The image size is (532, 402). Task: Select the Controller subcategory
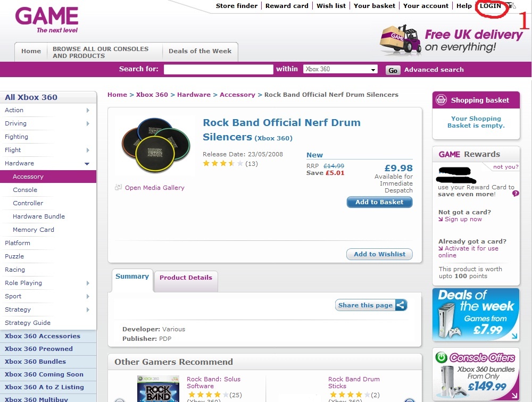tap(28, 203)
